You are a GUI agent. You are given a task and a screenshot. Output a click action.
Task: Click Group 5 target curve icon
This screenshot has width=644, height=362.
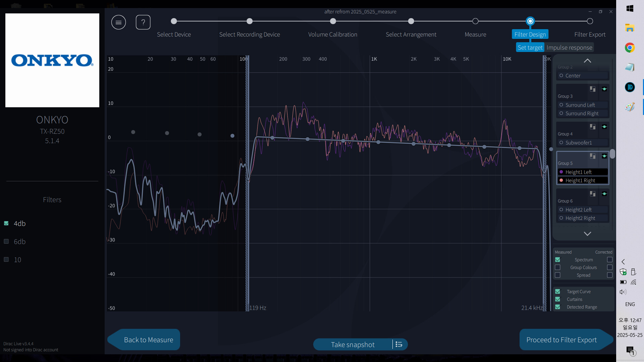(604, 156)
